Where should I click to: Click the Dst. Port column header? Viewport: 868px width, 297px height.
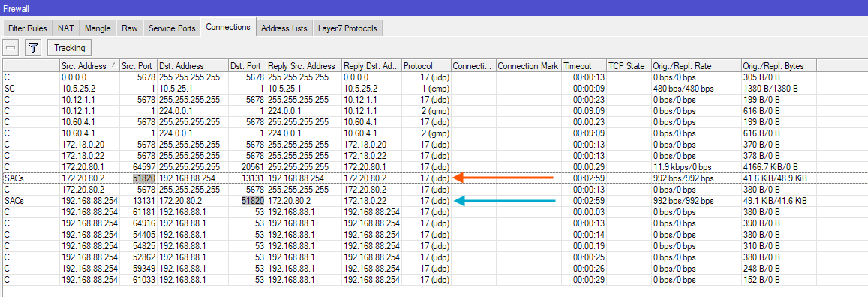[x=247, y=66]
